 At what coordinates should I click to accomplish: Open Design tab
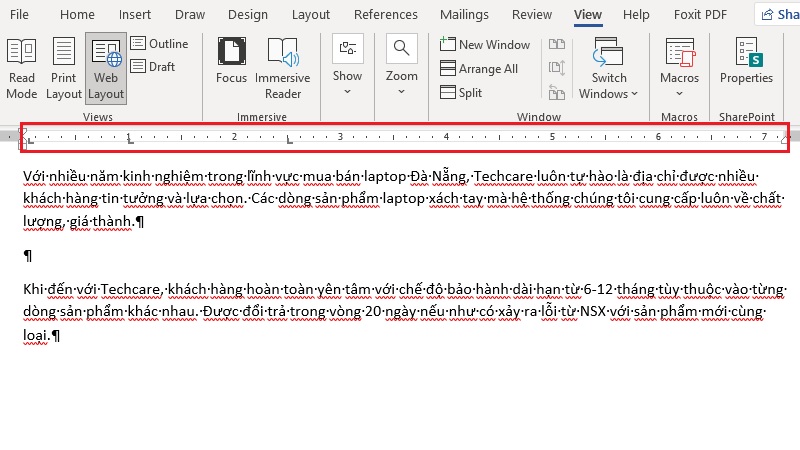pos(247,14)
